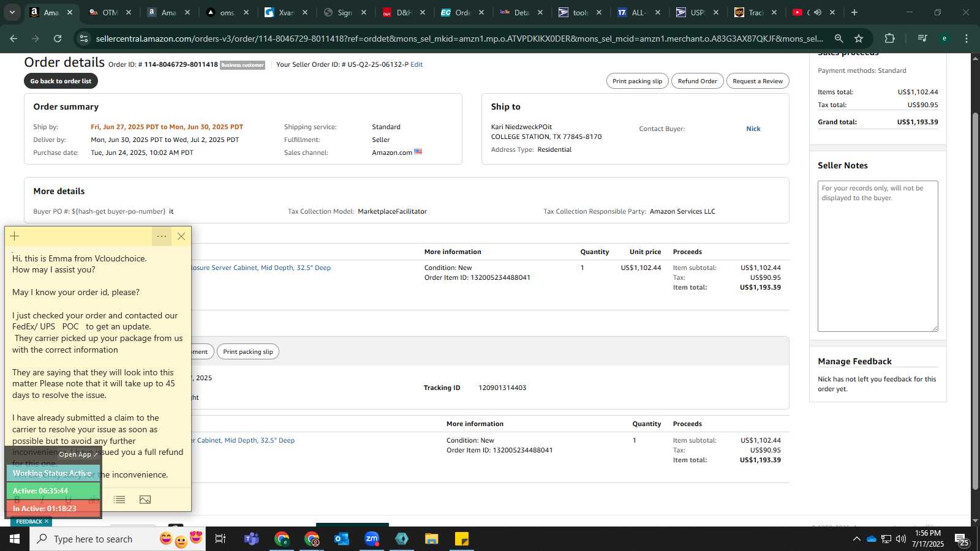Click Go back to order list button
The width and height of the screenshot is (980, 551).
(61, 81)
